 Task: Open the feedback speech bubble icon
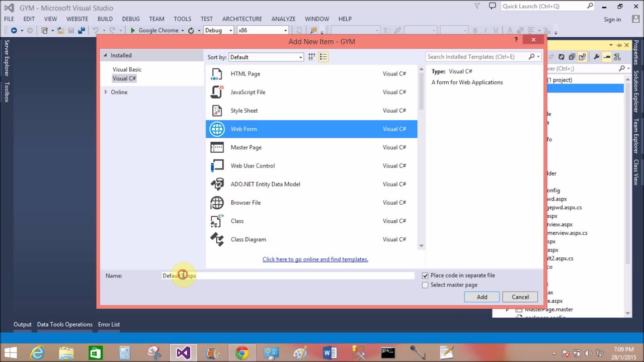[492, 6]
